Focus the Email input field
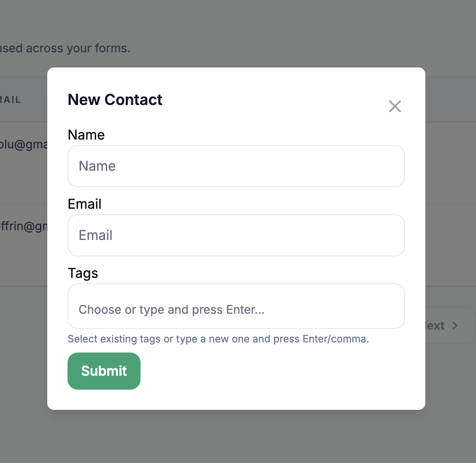Screen dimensions: 476x463 tap(236, 235)
